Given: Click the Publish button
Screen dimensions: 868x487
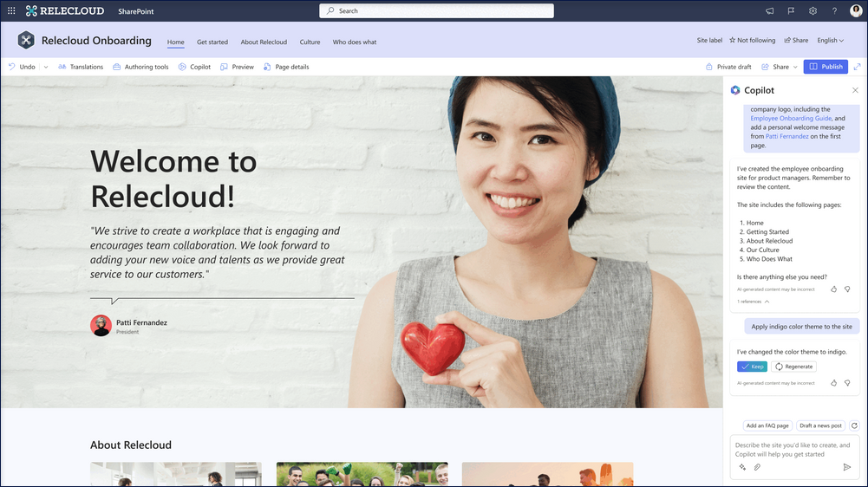Looking at the screenshot, I should (826, 67).
